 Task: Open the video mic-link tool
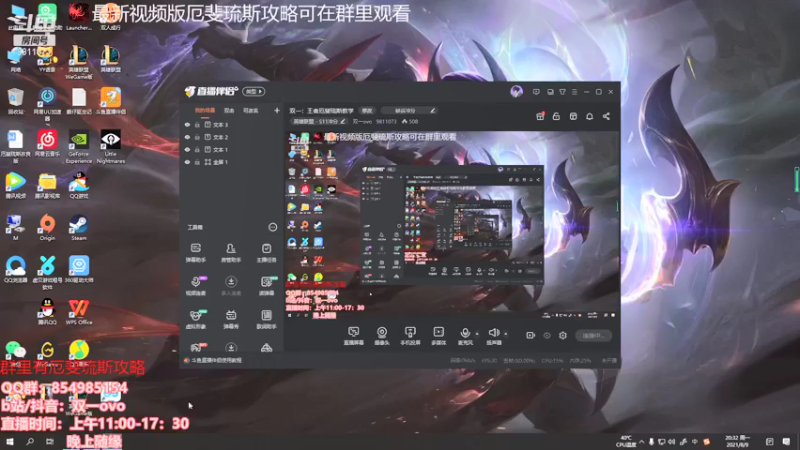pyautogui.click(x=195, y=286)
